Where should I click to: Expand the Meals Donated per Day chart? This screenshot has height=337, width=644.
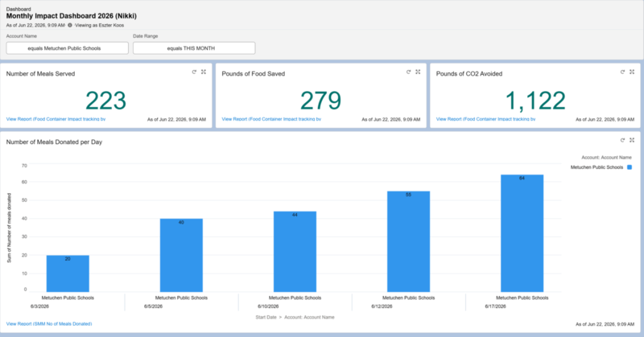click(x=632, y=140)
